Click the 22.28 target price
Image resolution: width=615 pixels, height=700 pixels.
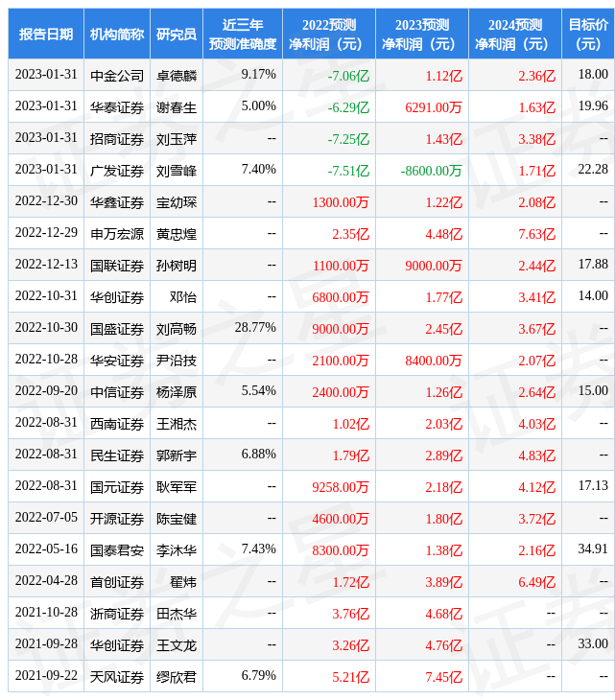tap(593, 169)
